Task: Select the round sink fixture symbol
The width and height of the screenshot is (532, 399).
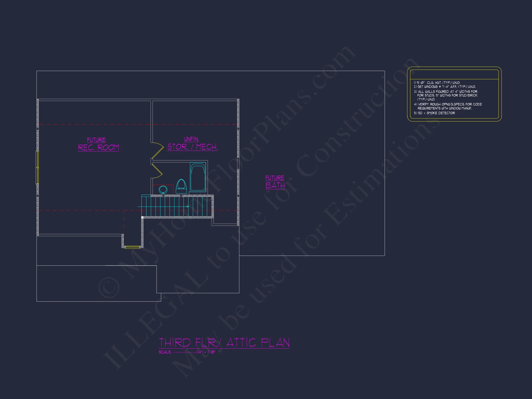Action: tap(163, 190)
